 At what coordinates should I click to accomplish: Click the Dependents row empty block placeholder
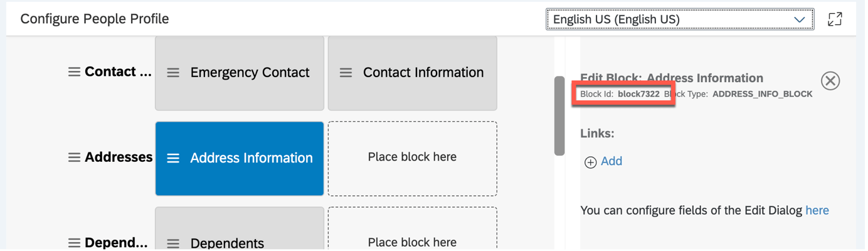pos(413,230)
